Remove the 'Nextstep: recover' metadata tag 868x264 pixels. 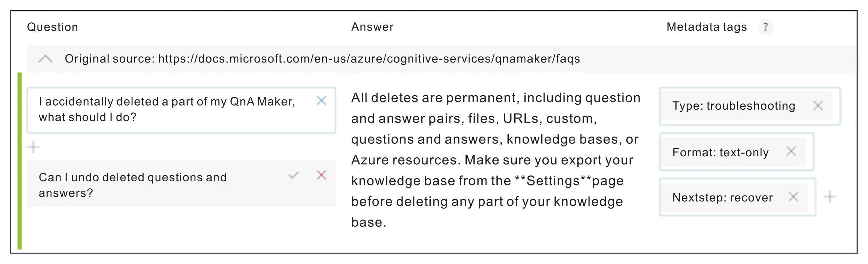click(x=793, y=197)
